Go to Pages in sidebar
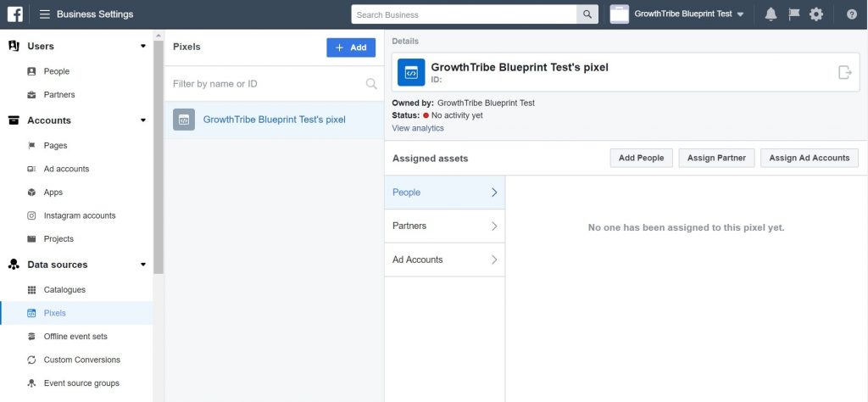This screenshot has width=868, height=402. coord(55,146)
